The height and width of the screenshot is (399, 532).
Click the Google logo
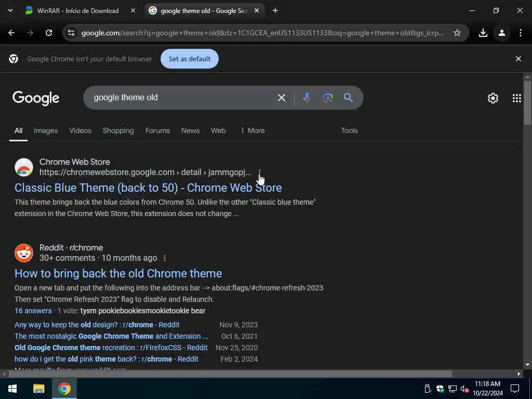tap(36, 98)
